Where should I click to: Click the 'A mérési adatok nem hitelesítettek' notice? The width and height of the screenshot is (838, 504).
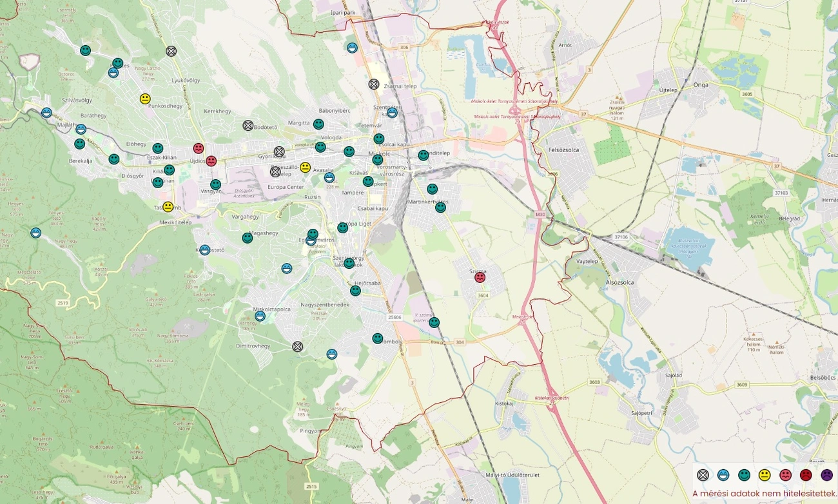[x=765, y=494]
